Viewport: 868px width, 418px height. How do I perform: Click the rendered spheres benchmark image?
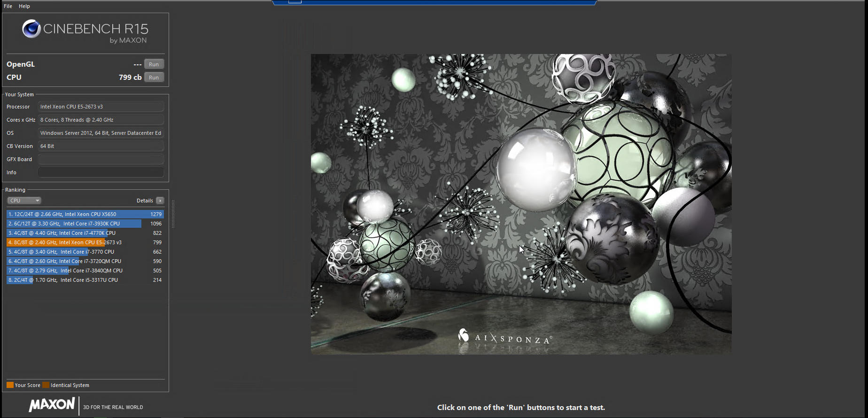click(x=521, y=204)
